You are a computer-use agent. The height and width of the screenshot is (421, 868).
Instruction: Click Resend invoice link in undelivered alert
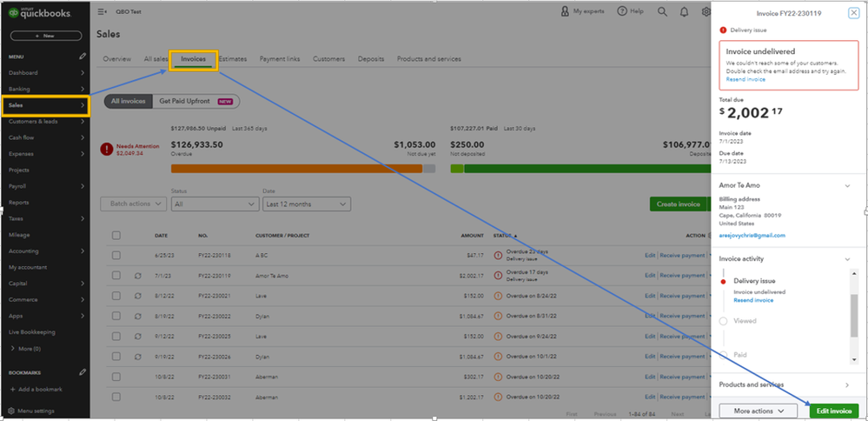(x=745, y=79)
